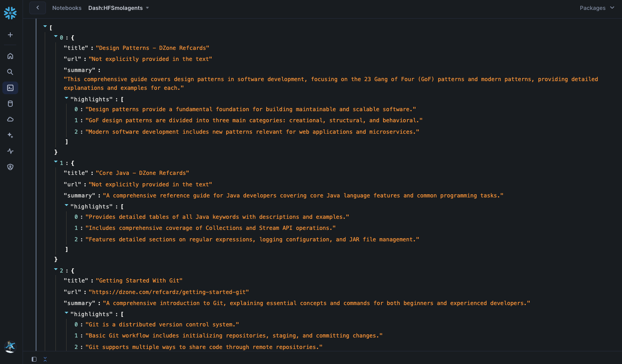
Task: Click highlight "Git is a distributed version control system."
Action: [x=162, y=324]
